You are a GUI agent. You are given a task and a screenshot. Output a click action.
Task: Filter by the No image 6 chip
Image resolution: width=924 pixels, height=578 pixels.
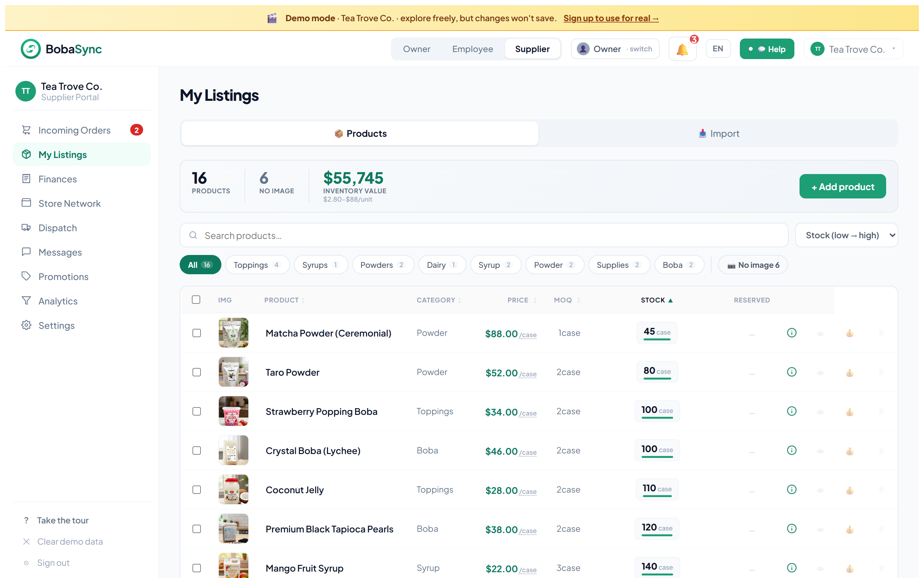pos(753,265)
